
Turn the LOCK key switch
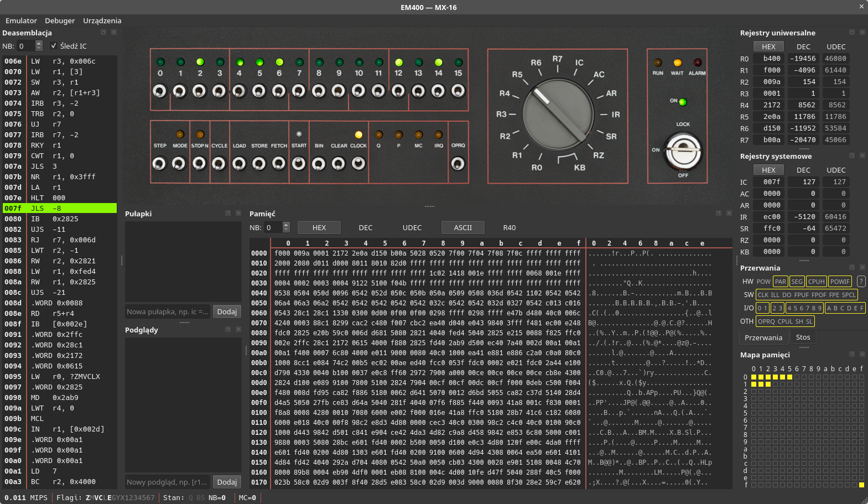click(x=683, y=151)
